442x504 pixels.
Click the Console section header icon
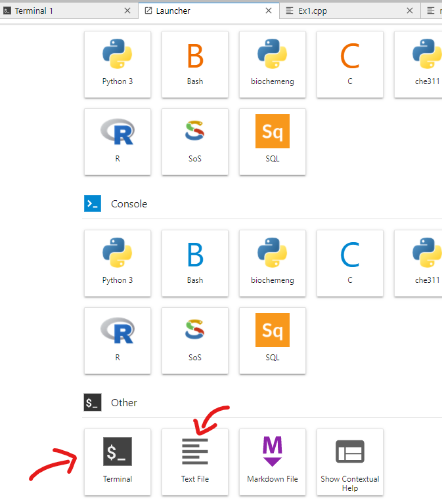click(x=93, y=203)
